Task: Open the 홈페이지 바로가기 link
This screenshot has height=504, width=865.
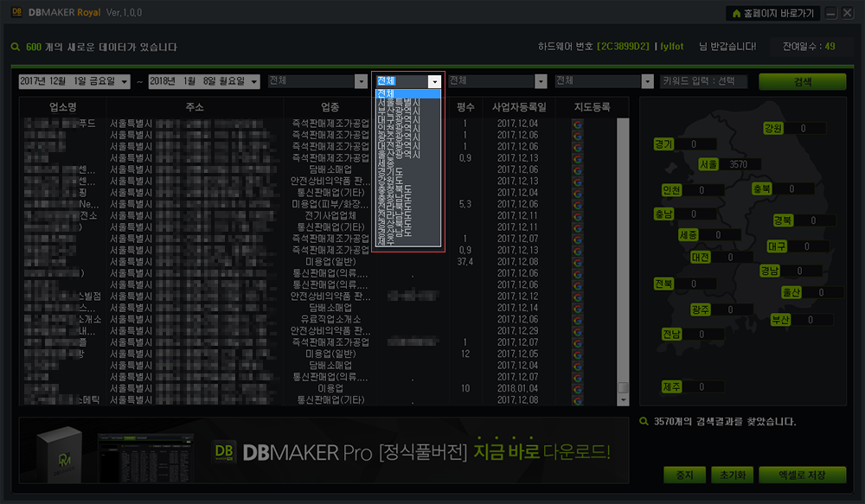Action: tap(772, 13)
